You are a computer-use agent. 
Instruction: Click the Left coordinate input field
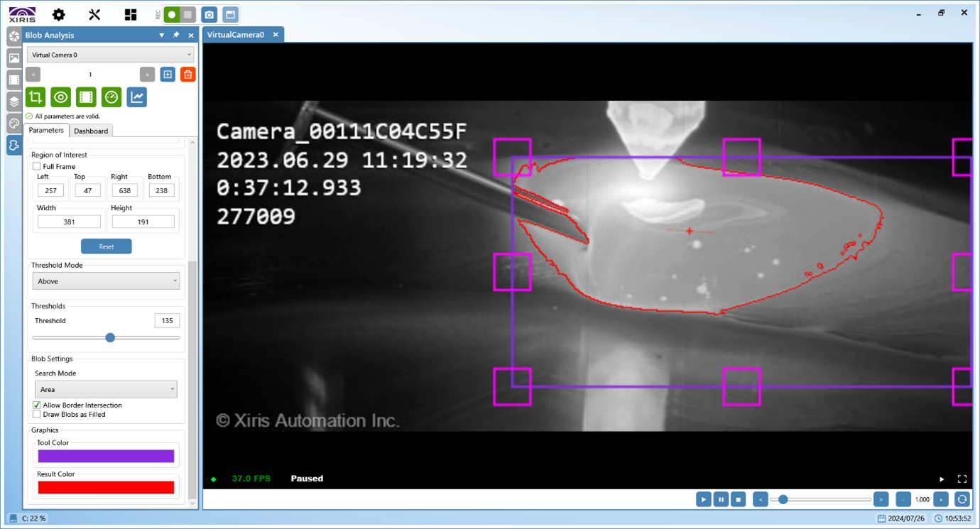[x=50, y=190]
